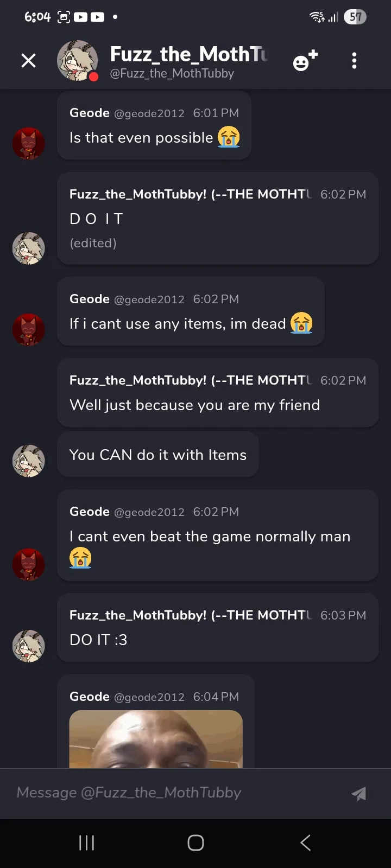Tap Geode's avatar beside "im dead" message

(28, 330)
